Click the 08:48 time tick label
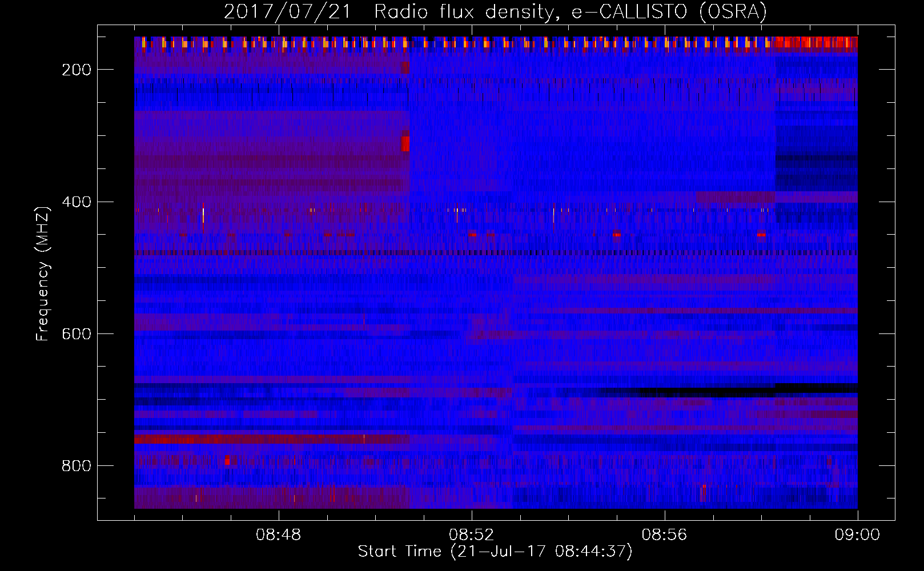This screenshot has width=924, height=571. pos(279,535)
